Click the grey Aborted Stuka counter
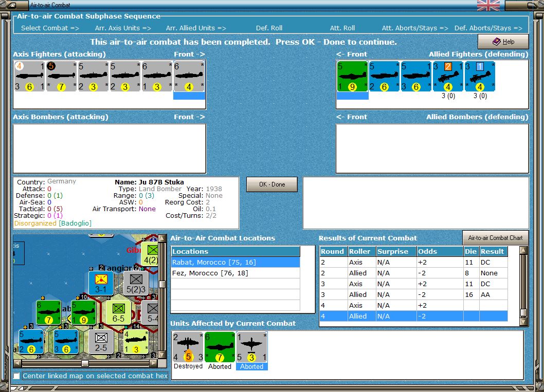 click(x=251, y=347)
